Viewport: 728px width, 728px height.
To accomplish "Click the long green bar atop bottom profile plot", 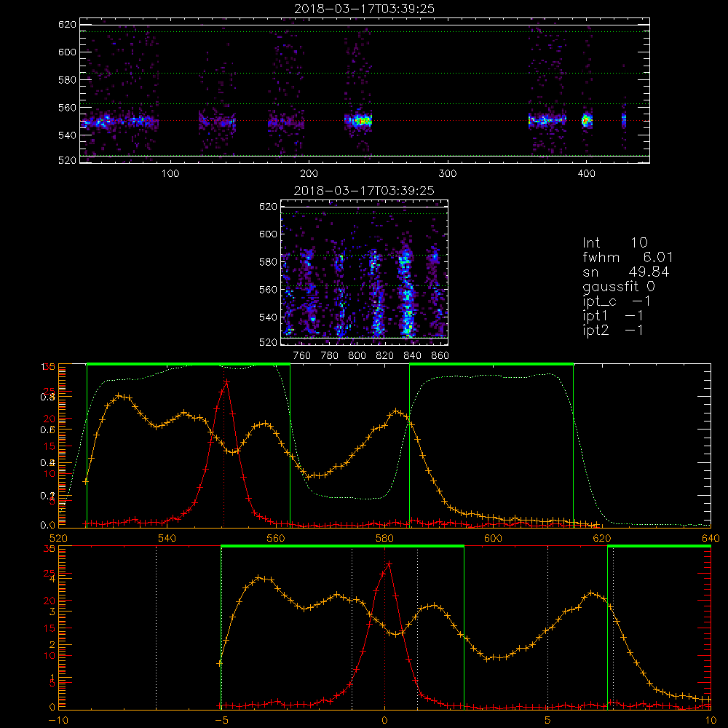I will (x=343, y=546).
